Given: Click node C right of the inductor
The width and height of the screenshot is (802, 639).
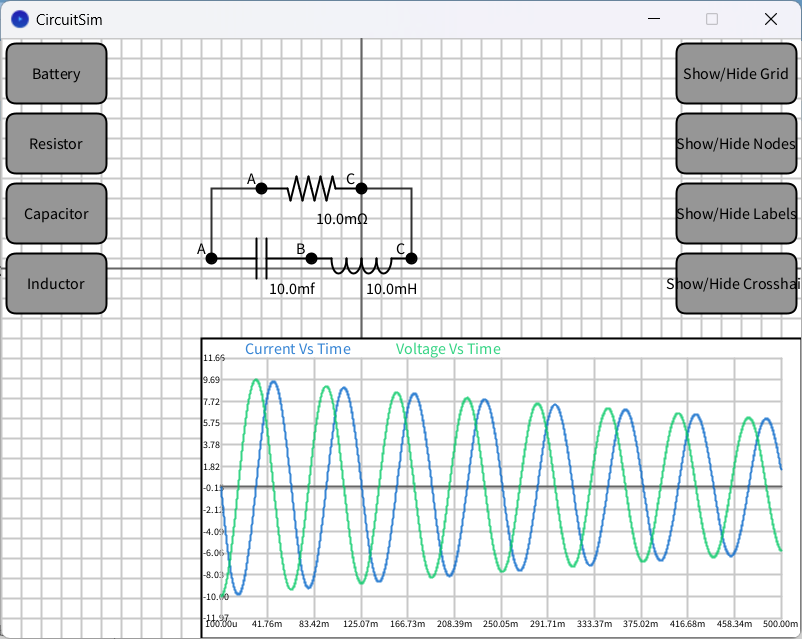Looking at the screenshot, I should tap(411, 259).
